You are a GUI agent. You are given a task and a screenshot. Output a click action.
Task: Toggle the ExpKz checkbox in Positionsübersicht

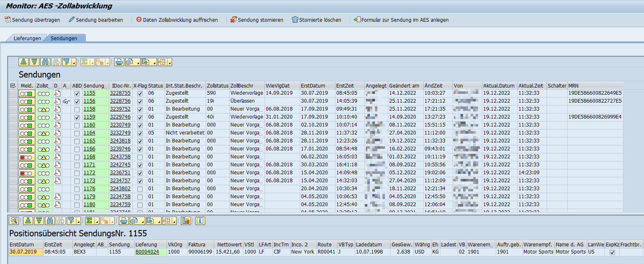tap(612, 252)
